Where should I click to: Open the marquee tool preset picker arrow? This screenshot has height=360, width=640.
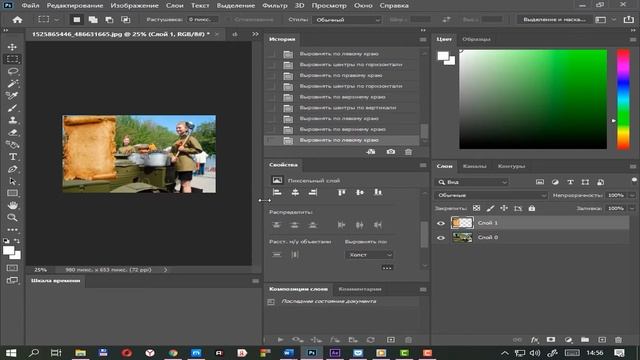click(x=57, y=20)
